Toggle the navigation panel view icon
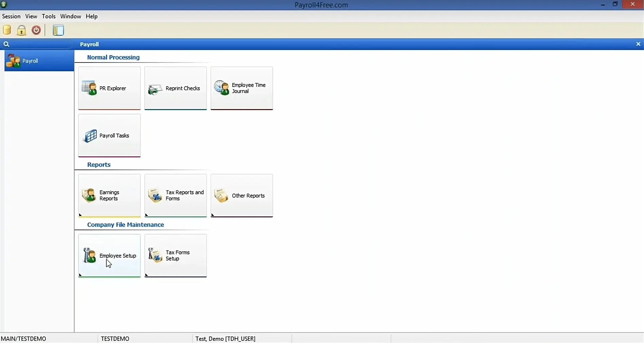The height and width of the screenshot is (343, 644). click(x=58, y=30)
